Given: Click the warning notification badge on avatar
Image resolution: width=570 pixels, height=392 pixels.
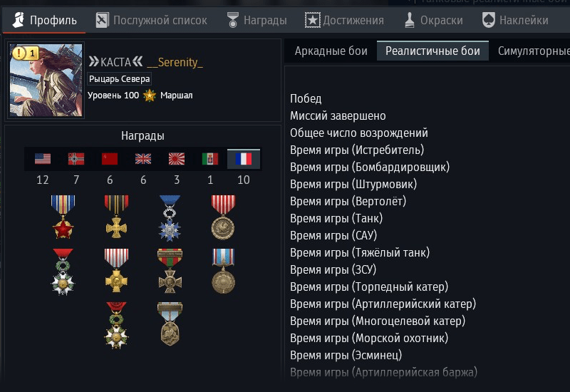Looking at the screenshot, I should (x=25, y=53).
